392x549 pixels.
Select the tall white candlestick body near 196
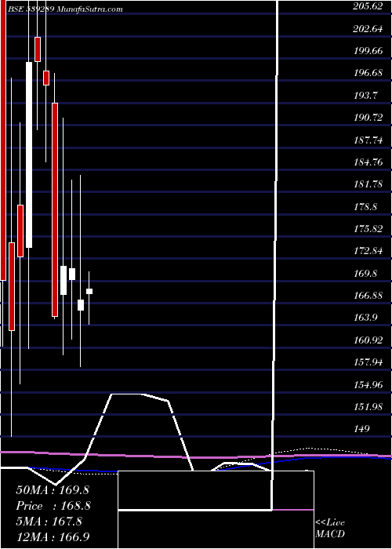click(x=29, y=155)
